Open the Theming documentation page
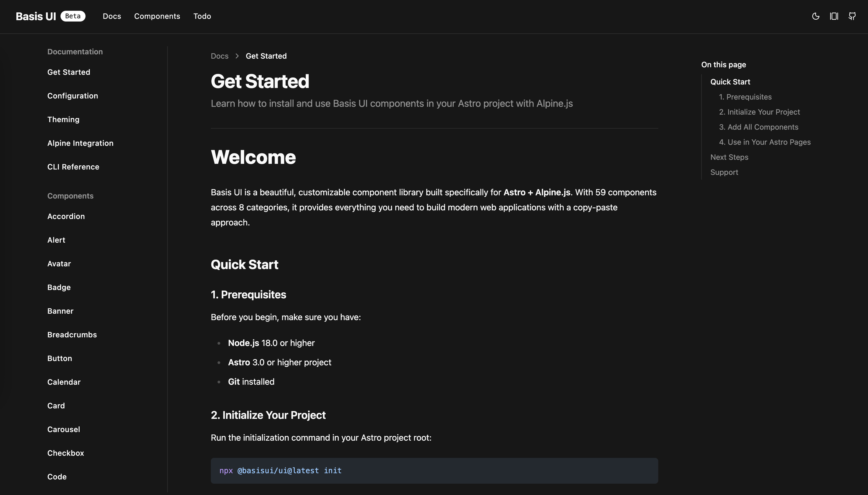The width and height of the screenshot is (868, 495). coord(63,119)
